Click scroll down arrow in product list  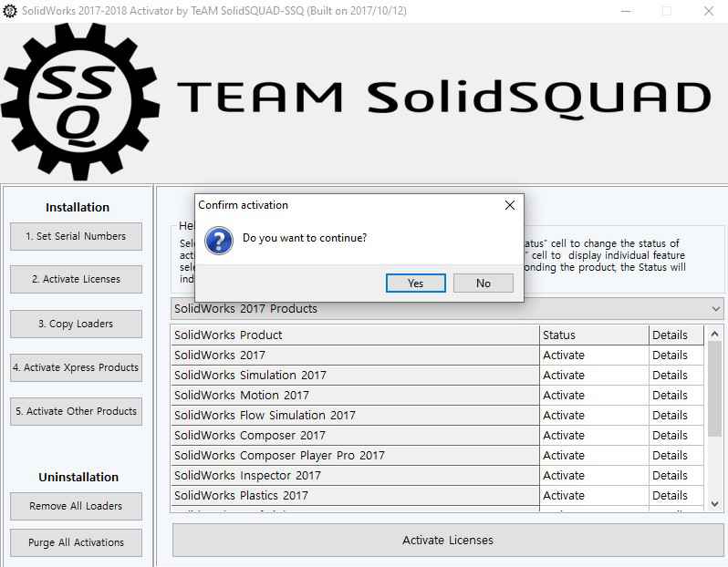coord(715,503)
